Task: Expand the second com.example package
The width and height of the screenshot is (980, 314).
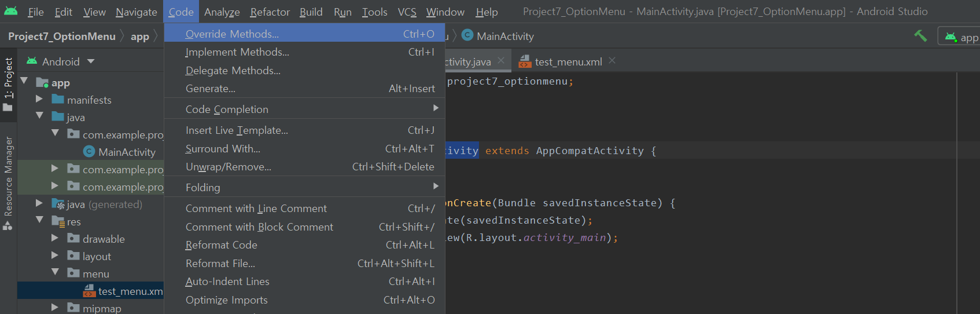Action: pyautogui.click(x=55, y=168)
